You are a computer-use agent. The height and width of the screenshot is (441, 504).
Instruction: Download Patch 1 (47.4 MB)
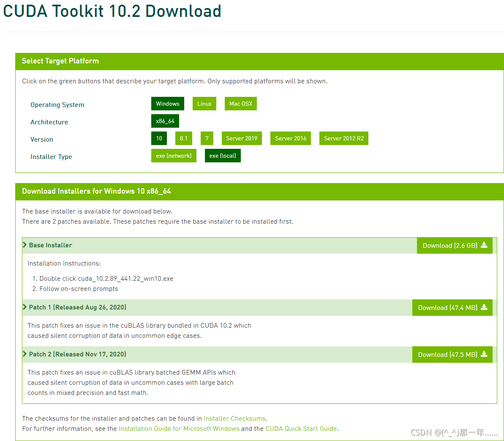pos(452,307)
